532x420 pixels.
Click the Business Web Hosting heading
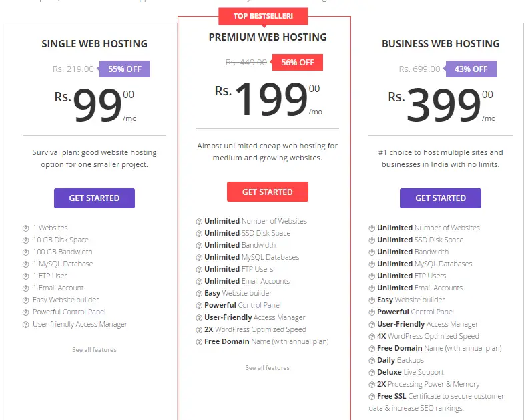click(x=441, y=44)
